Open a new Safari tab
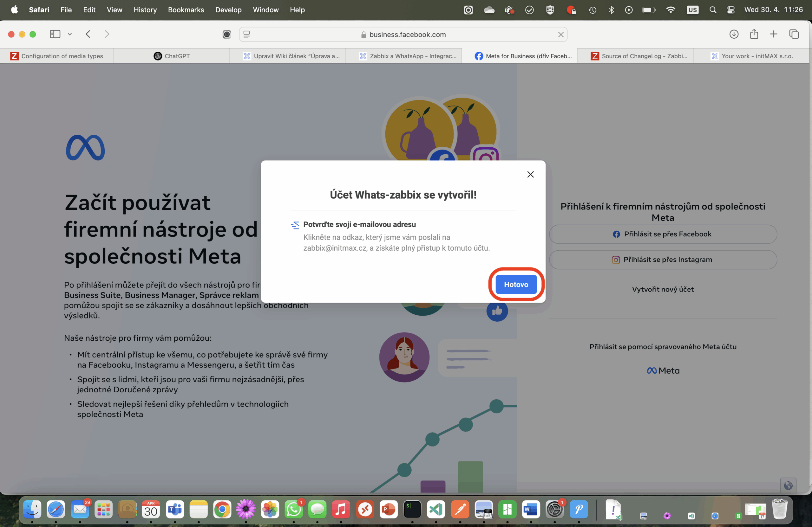This screenshot has height=527, width=812. (773, 34)
